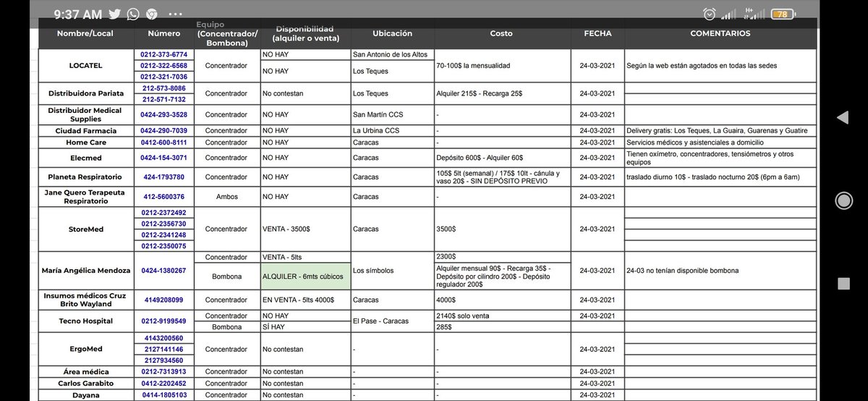The width and height of the screenshot is (868, 401).
Task: Select the traslado diurno 10$ comment cell
Action: (720, 177)
